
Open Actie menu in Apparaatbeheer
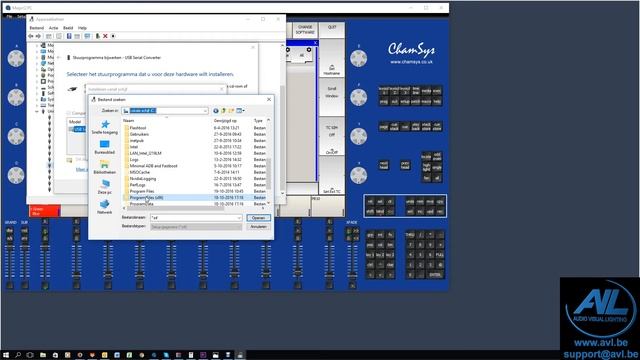point(53,28)
